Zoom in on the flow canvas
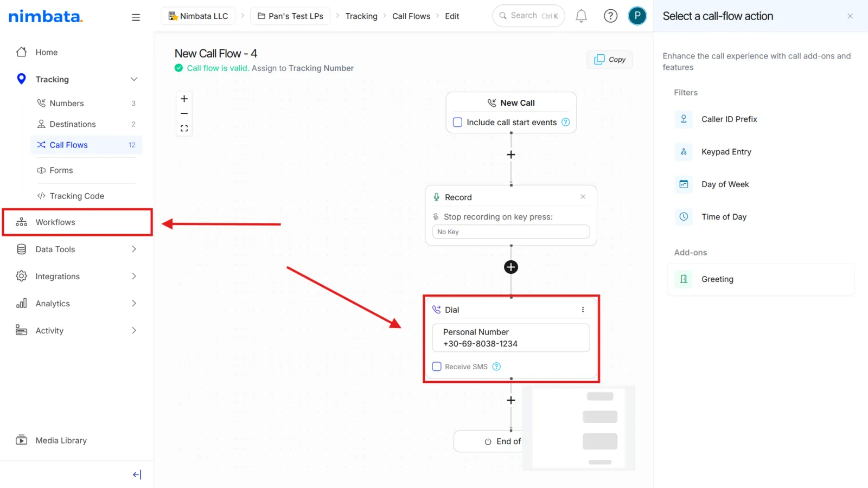Viewport: 868px width, 488px height. pos(184,99)
